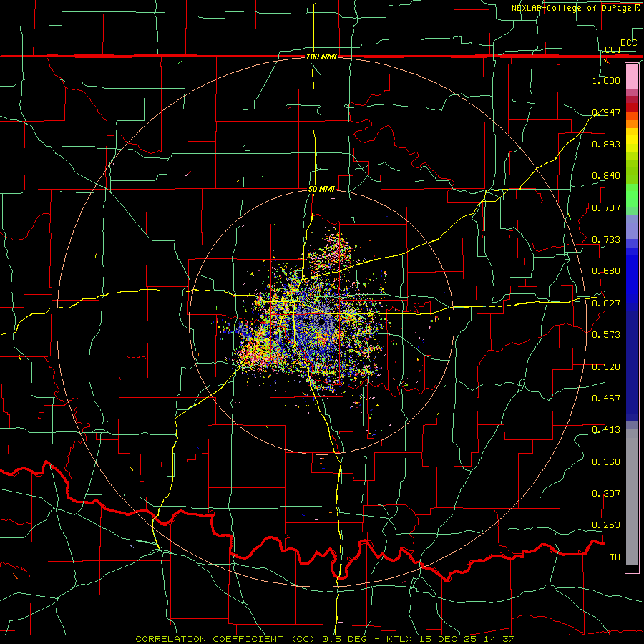Screen dimensions: 644x644
Task: Click the bright green segment of the color bar
Action: [632, 195]
